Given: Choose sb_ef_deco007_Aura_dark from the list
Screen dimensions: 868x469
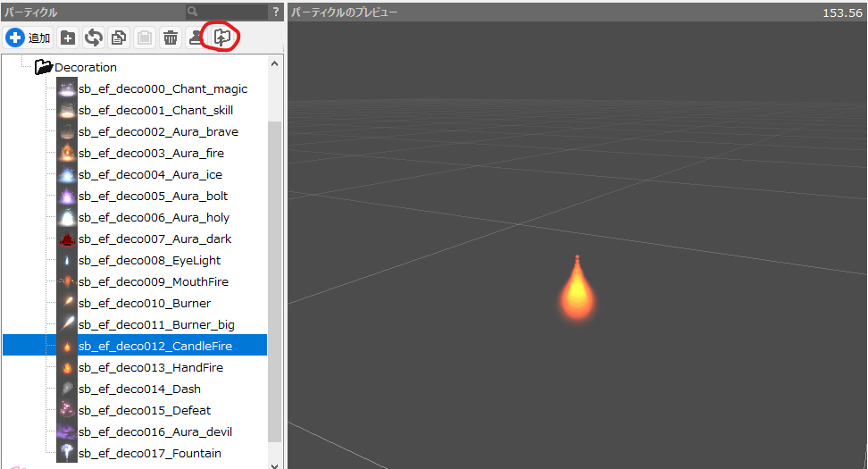Looking at the screenshot, I should [x=154, y=239].
